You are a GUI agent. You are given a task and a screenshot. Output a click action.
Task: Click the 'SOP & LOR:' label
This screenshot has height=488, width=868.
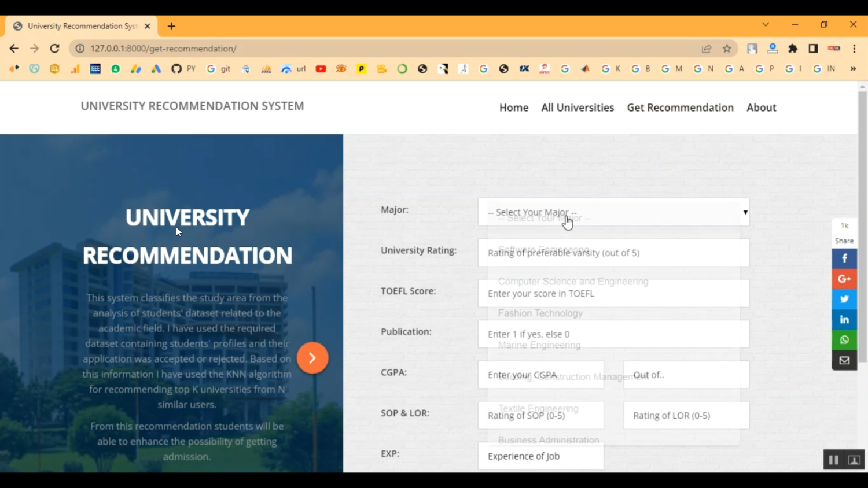(405, 413)
